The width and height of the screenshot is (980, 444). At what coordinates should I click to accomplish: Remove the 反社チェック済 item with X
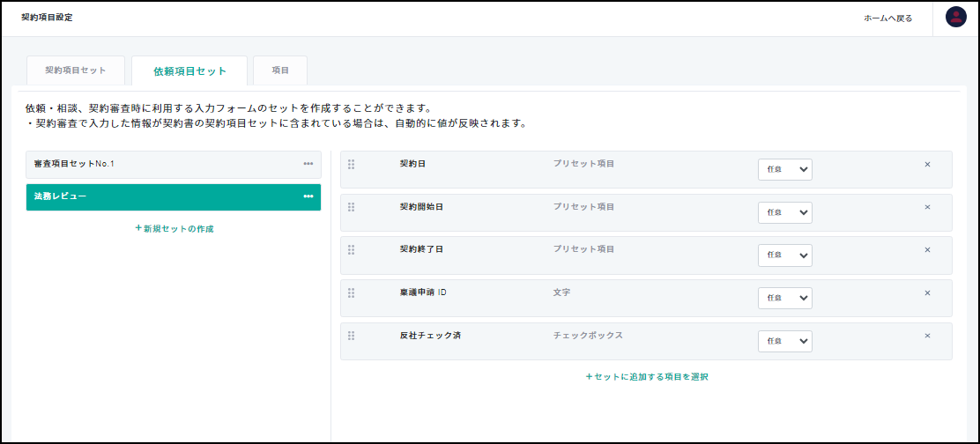click(x=927, y=336)
